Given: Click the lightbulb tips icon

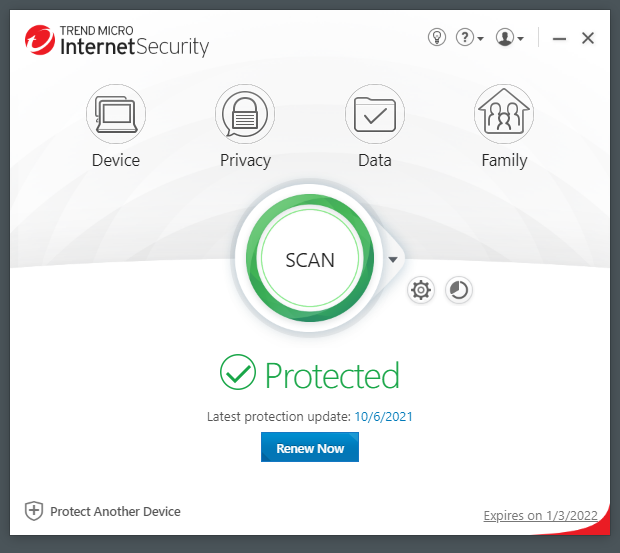Looking at the screenshot, I should click(x=436, y=37).
